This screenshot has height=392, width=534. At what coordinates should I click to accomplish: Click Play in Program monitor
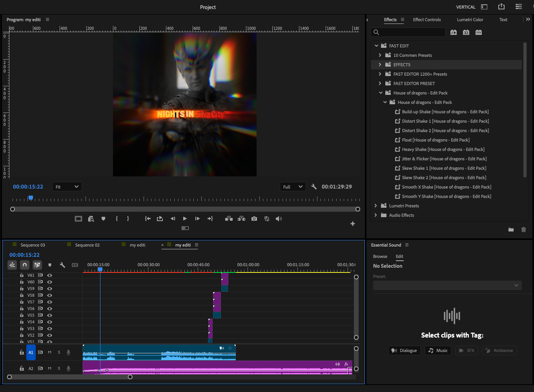[185, 219]
